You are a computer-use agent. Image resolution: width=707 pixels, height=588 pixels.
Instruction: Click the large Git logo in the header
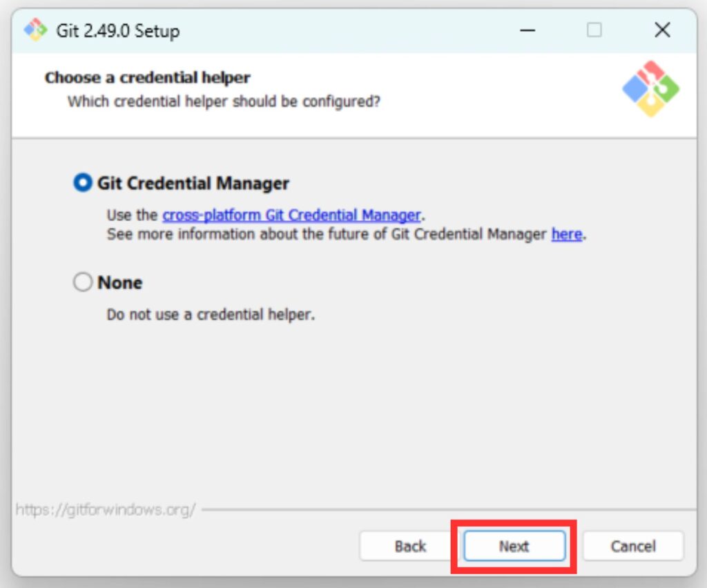pos(650,89)
